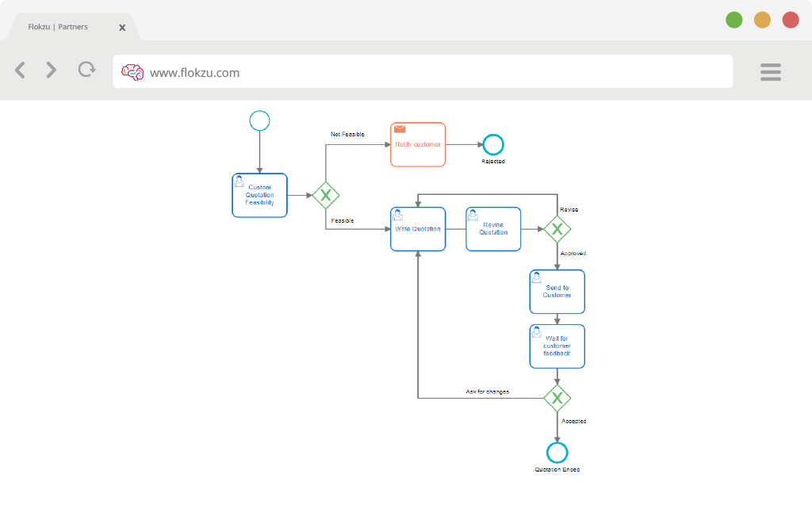Select the Wait for customer feedback task
The image size is (812, 508).
pos(557,346)
